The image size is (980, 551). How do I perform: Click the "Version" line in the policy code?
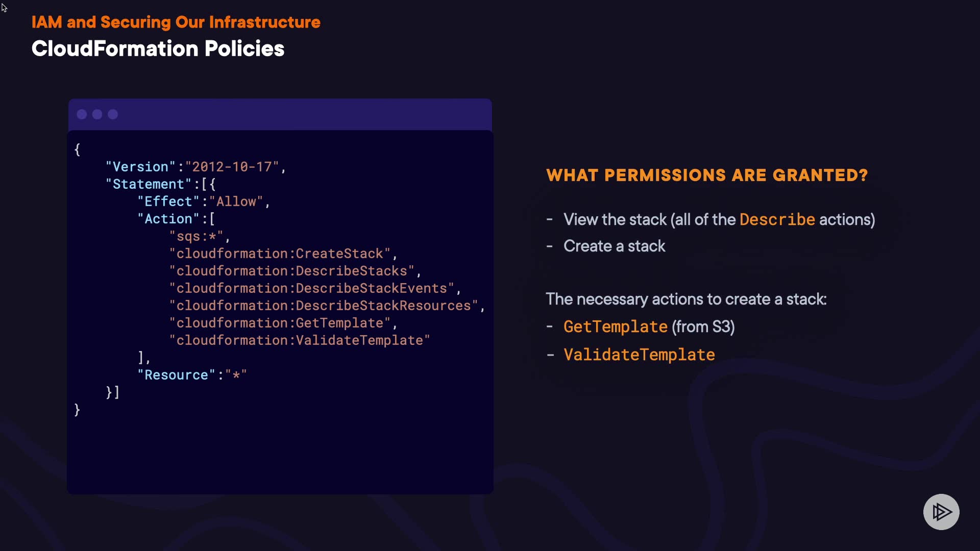tap(195, 167)
